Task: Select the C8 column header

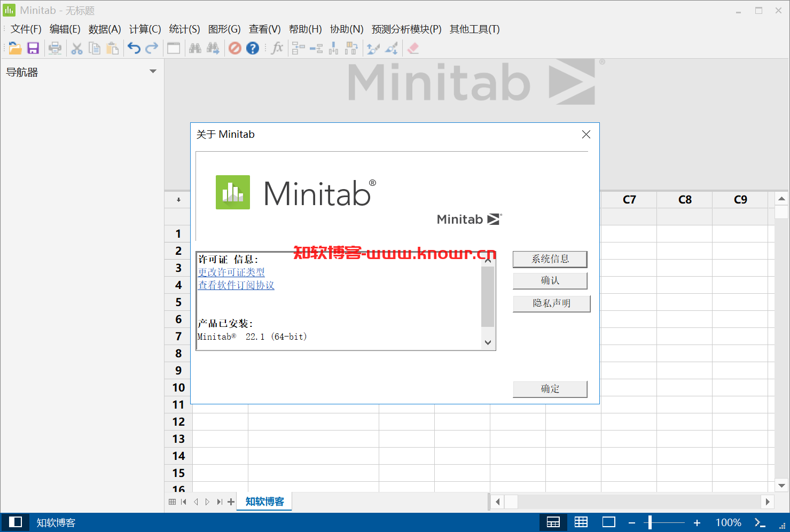Action: (x=685, y=200)
